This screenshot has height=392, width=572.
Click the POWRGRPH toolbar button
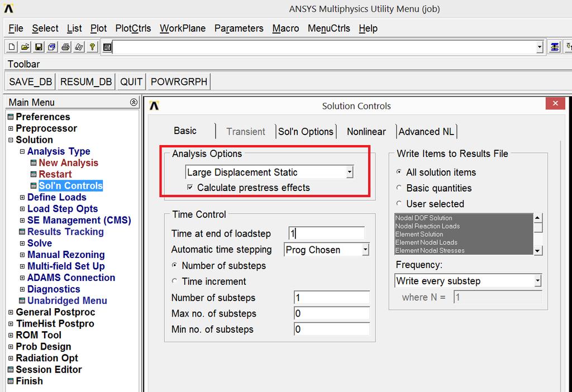tap(179, 82)
